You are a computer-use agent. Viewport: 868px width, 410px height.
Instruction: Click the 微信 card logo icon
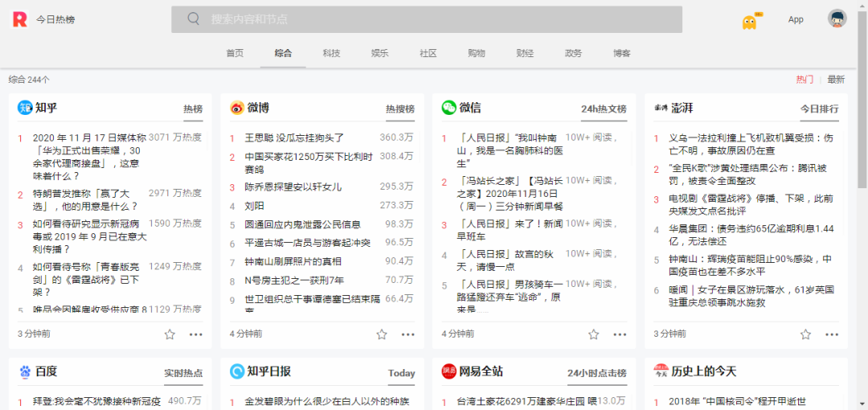448,108
